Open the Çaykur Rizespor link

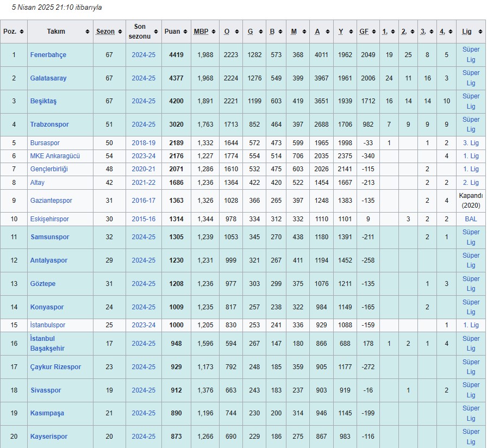[55, 367]
